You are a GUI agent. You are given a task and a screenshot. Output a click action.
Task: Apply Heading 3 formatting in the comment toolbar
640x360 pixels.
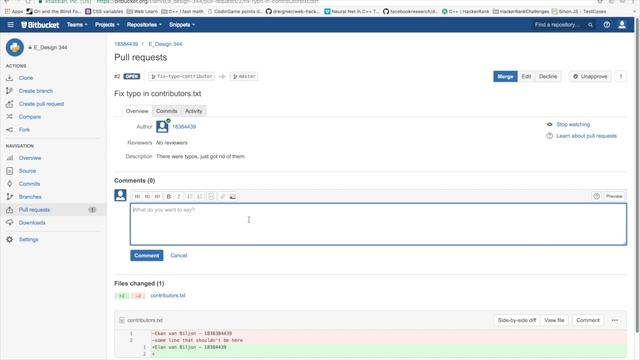pos(157,196)
